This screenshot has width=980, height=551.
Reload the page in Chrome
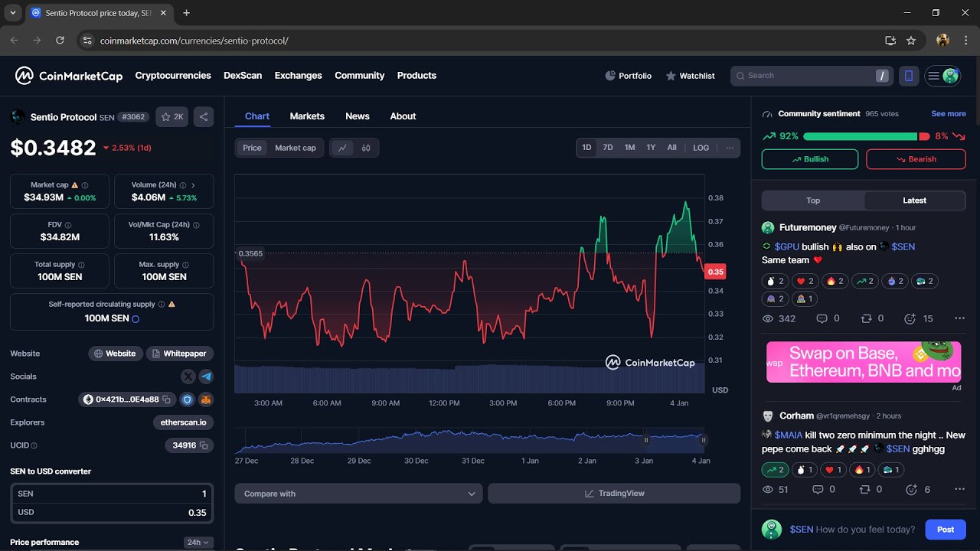60,41
